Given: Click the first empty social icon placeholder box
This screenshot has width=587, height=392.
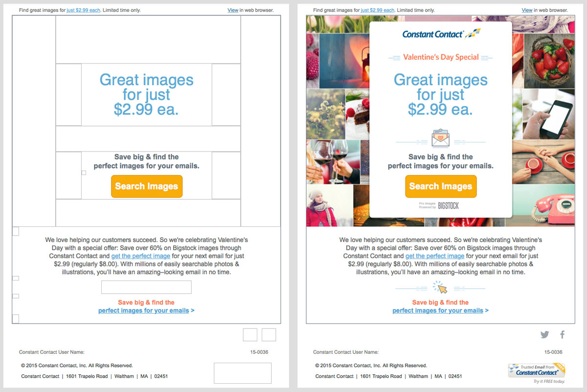Looking at the screenshot, I should pyautogui.click(x=250, y=335).
